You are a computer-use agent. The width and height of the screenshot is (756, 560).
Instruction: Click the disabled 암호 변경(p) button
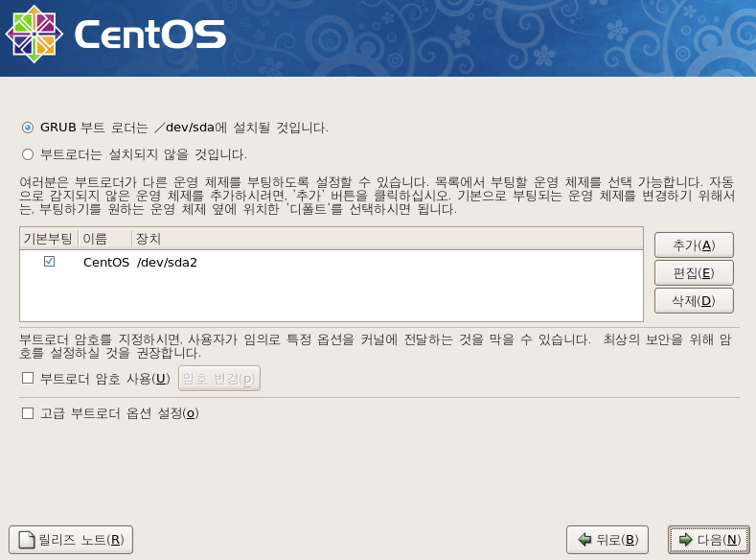(x=219, y=379)
